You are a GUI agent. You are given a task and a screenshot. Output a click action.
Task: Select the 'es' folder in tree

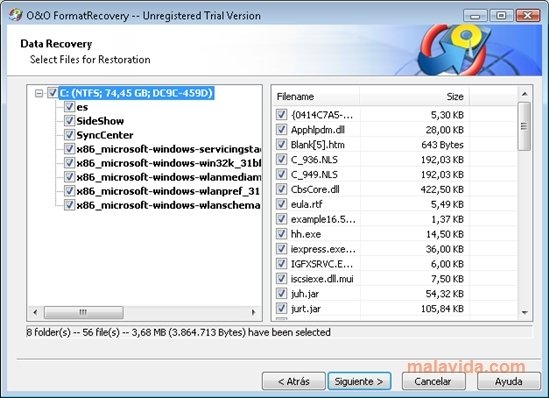pyautogui.click(x=82, y=107)
